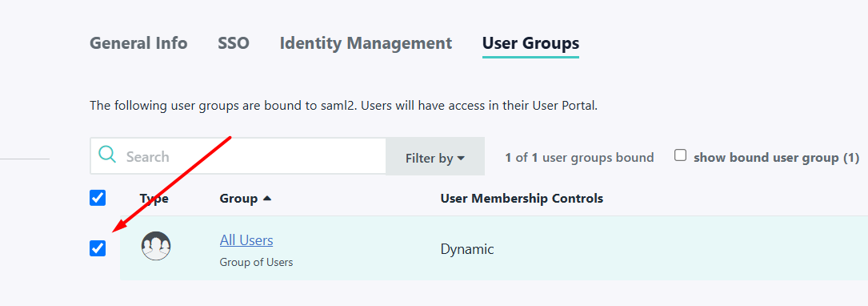Click the show bound user group label
868x306 pixels.
pyautogui.click(x=776, y=158)
